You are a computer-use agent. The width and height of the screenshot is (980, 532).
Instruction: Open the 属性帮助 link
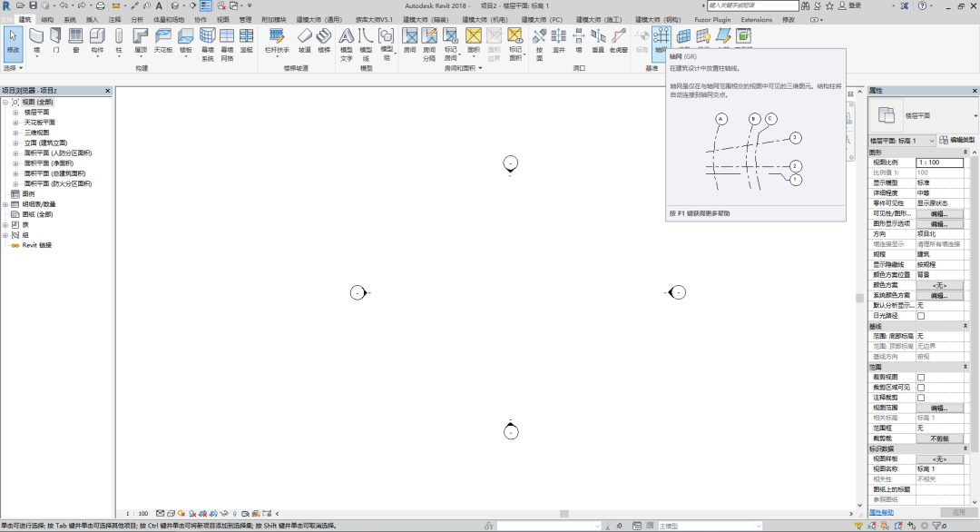click(x=881, y=513)
